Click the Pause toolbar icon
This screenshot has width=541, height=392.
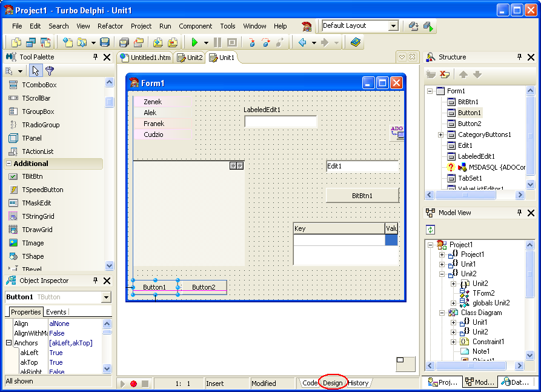click(x=217, y=42)
